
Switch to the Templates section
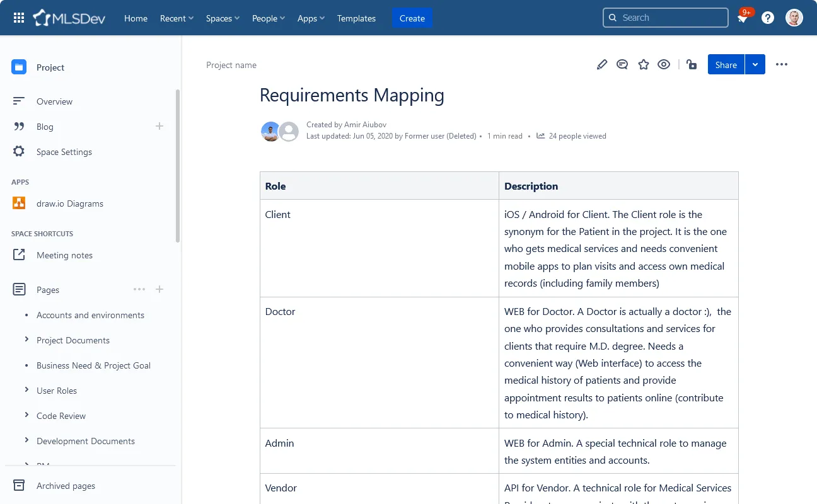click(x=356, y=18)
